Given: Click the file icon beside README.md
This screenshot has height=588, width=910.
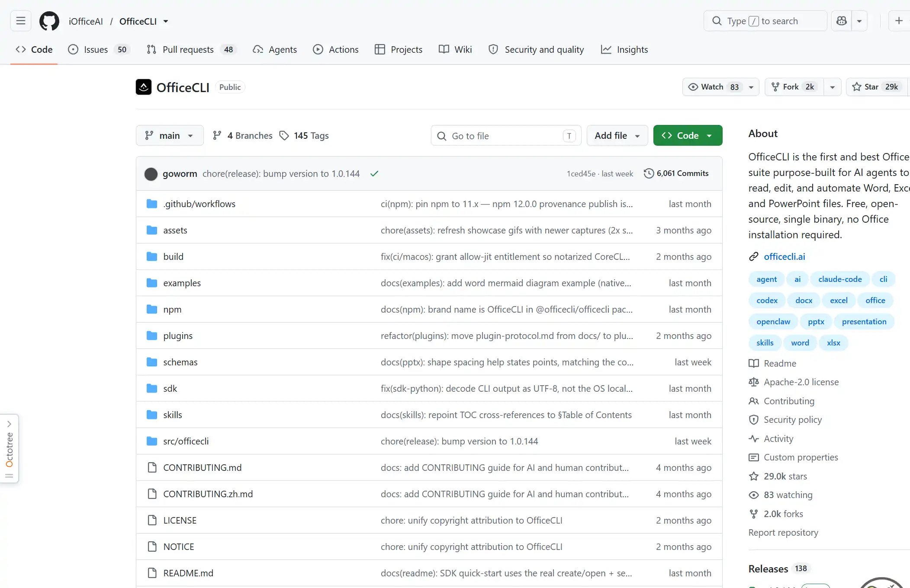Looking at the screenshot, I should pyautogui.click(x=152, y=573).
